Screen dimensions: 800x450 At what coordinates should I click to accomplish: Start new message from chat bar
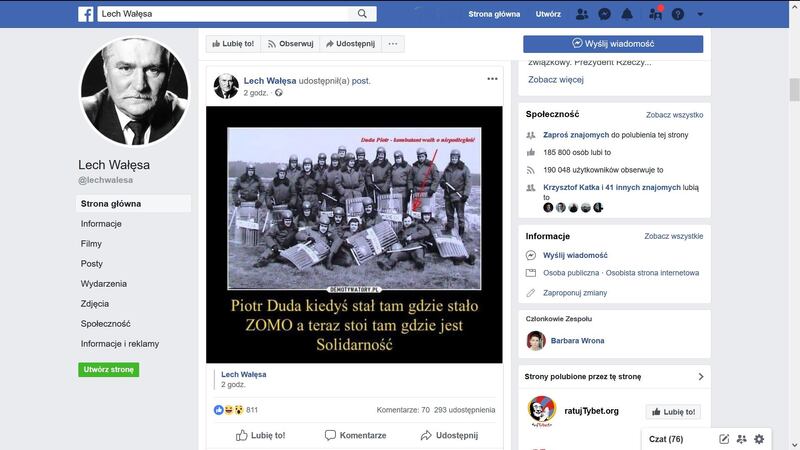724,439
